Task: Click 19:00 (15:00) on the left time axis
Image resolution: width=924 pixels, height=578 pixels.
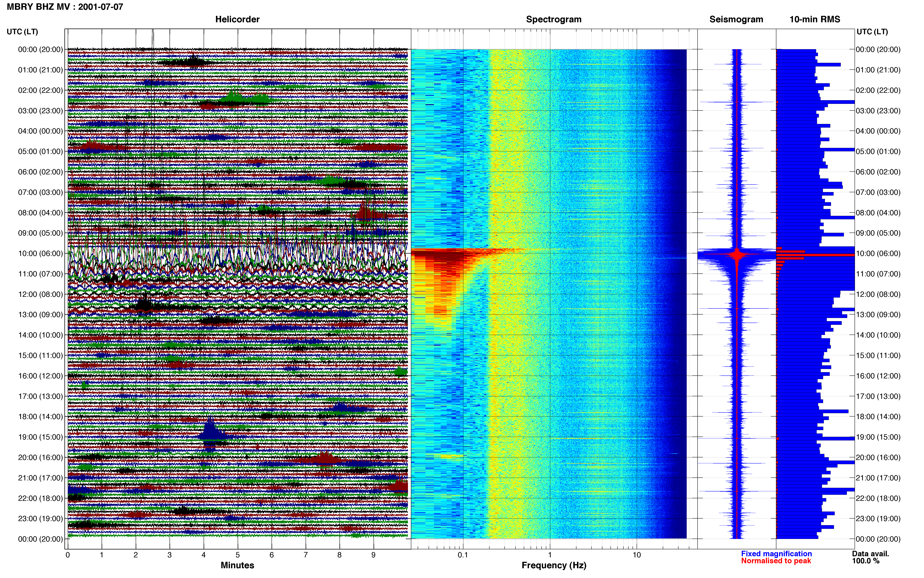Action: click(x=41, y=437)
